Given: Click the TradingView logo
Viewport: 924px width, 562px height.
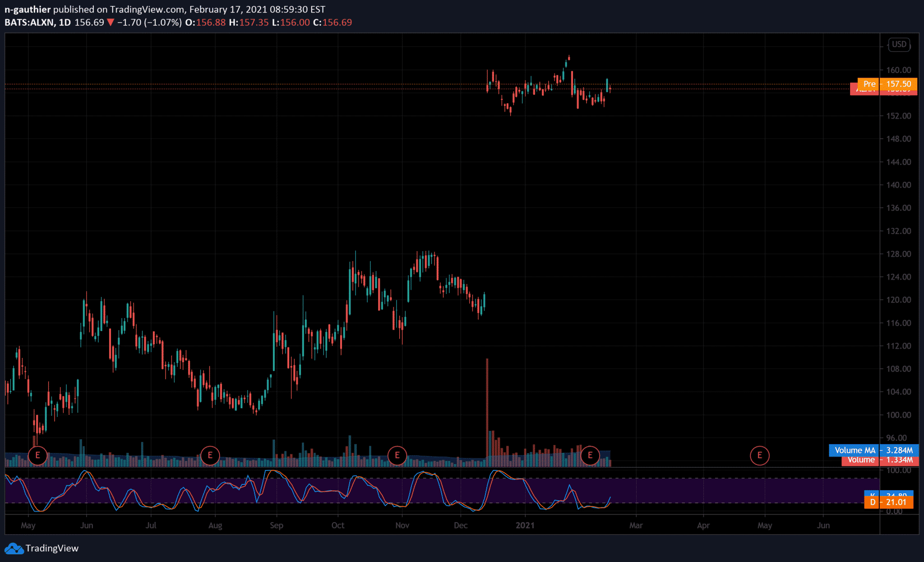Looking at the screenshot, I should click(42, 548).
